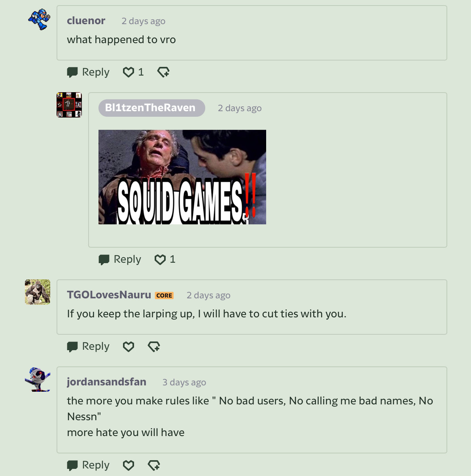The width and height of the screenshot is (471, 476).
Task: Like cluenor's comment with the heart icon
Action: (x=129, y=72)
